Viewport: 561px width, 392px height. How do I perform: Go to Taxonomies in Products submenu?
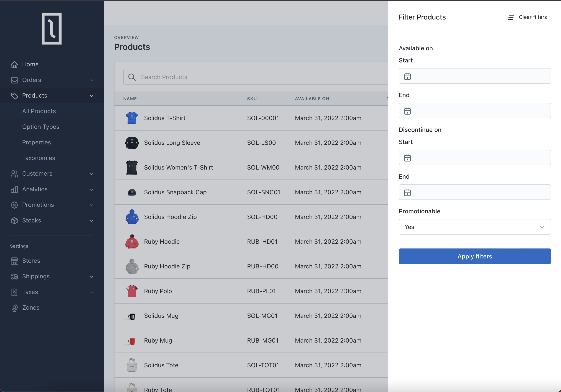pos(39,158)
